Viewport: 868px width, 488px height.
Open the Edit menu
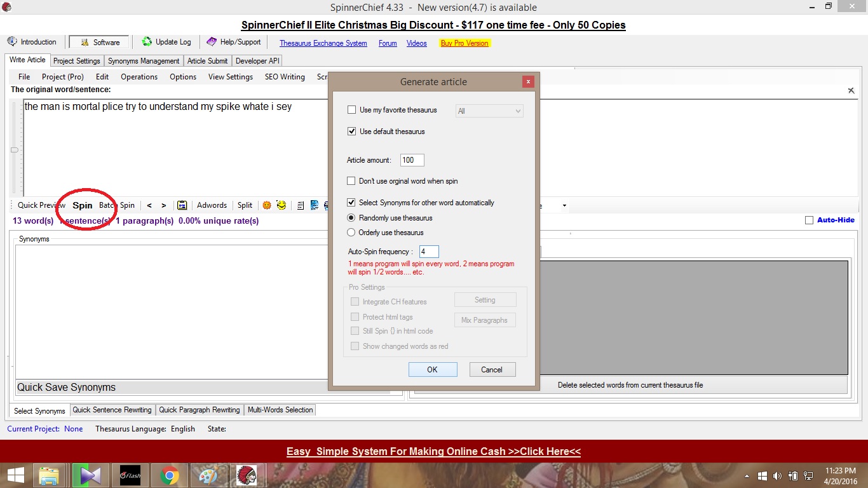click(102, 77)
